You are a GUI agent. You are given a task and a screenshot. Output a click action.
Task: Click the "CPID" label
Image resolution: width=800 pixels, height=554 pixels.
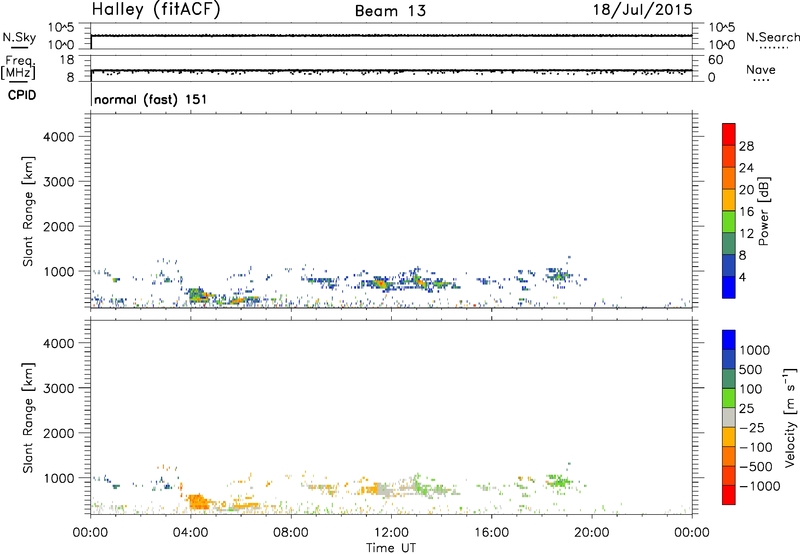point(22,95)
